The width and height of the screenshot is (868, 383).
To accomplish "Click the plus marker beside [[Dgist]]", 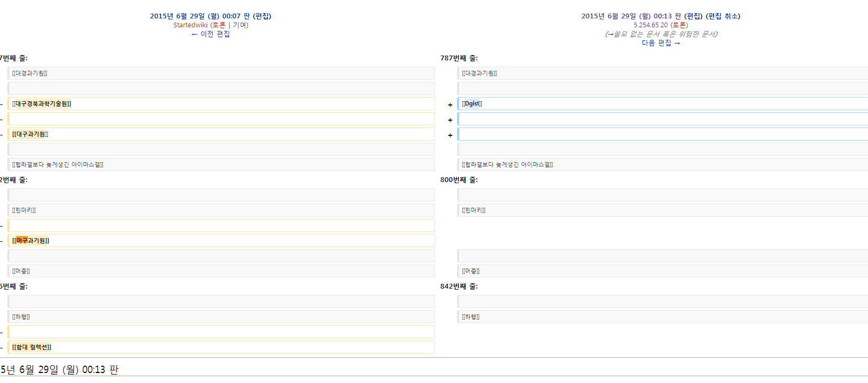I will pyautogui.click(x=450, y=105).
